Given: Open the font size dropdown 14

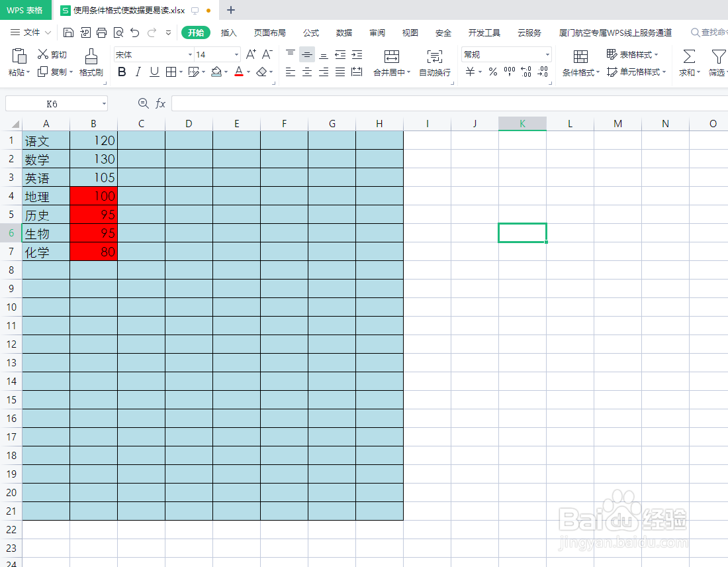Looking at the screenshot, I should point(236,54).
